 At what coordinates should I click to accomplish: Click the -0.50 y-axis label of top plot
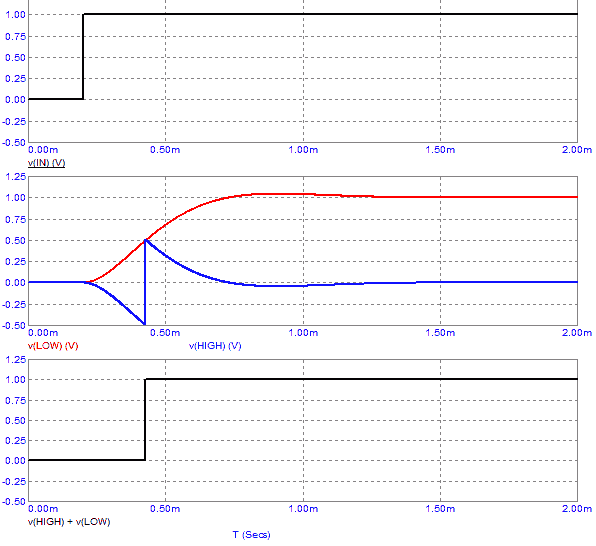pyautogui.click(x=14, y=143)
